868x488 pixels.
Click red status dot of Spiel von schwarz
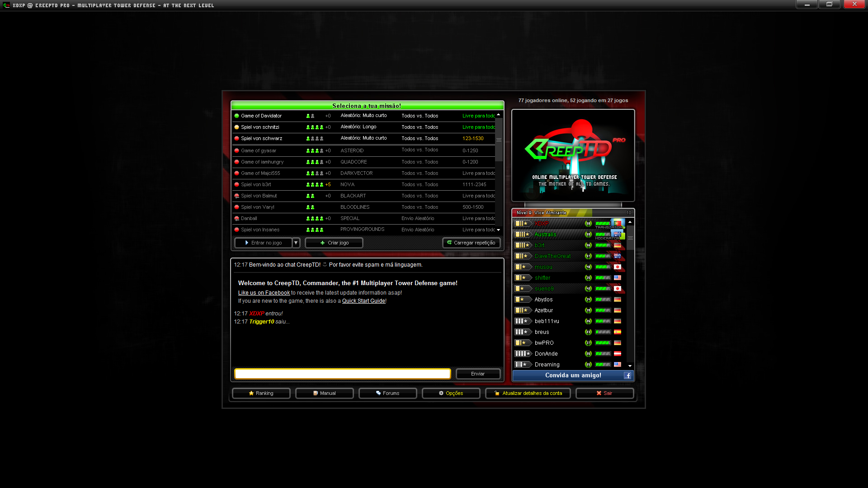[x=236, y=138]
